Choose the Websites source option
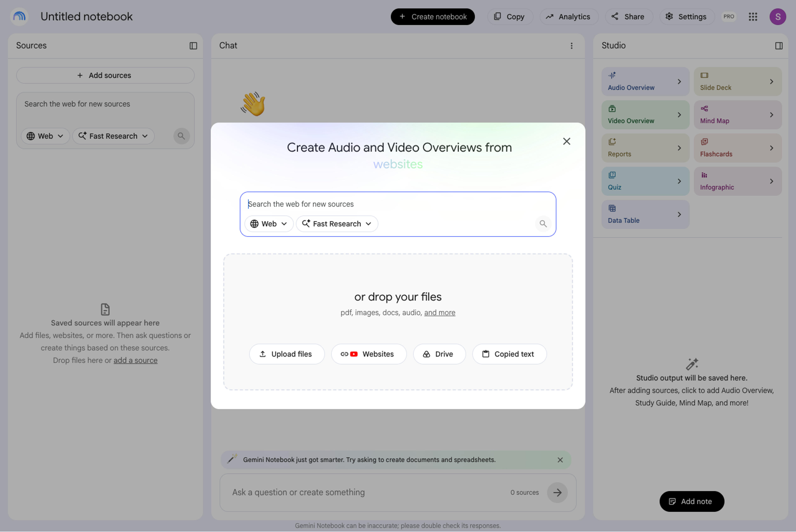Screen dimensions: 796x532 tap(369, 354)
